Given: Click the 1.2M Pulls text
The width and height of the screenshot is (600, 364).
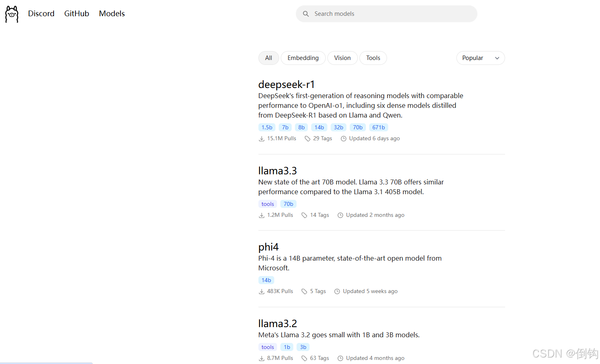Looking at the screenshot, I should coord(280,215).
